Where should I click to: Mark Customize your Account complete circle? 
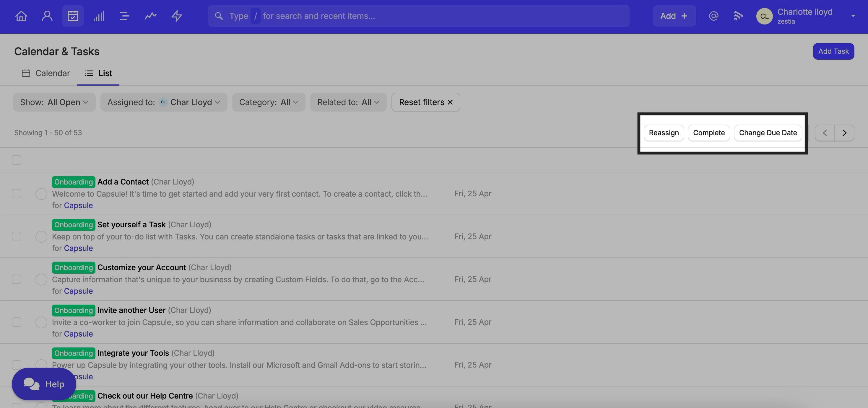pos(41,279)
